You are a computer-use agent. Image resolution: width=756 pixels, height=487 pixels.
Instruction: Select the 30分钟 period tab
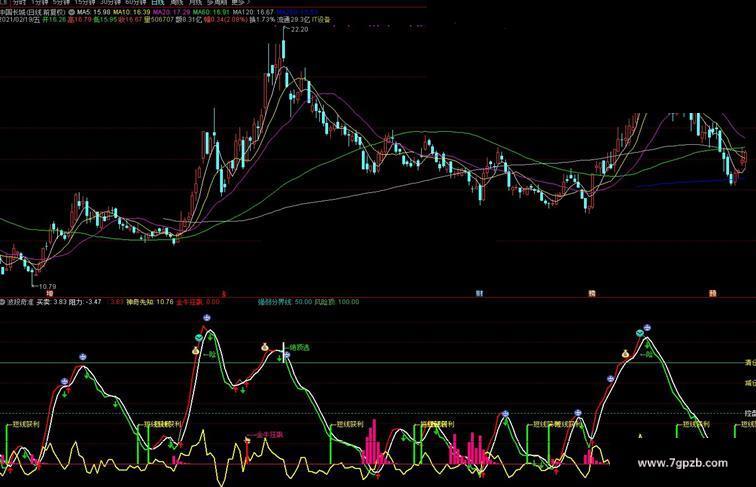[x=110, y=2]
